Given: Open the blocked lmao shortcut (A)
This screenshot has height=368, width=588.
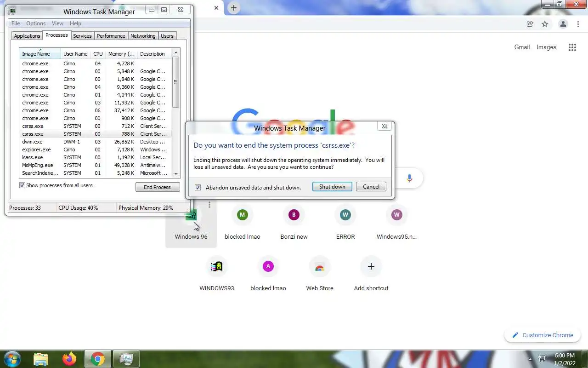Looking at the screenshot, I should click(x=268, y=275).
